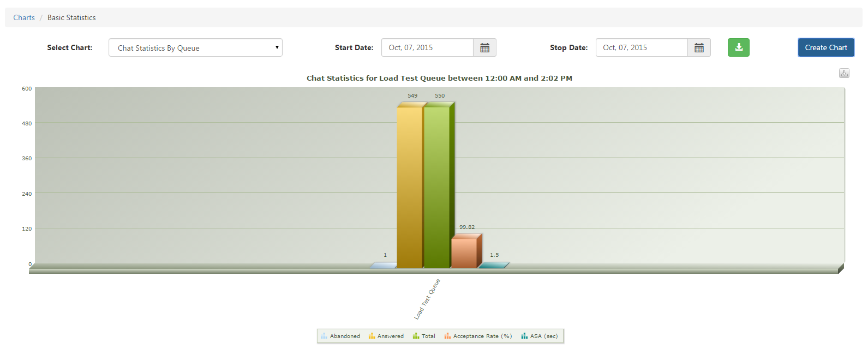Click the Stop Date label
Viewport: 868px width, 356px height.
[x=568, y=47]
